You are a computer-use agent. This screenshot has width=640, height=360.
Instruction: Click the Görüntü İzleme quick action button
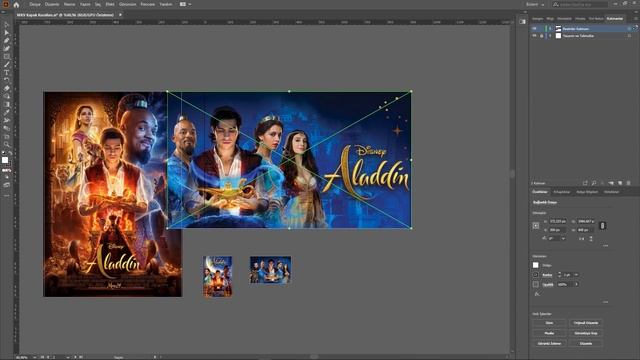(549, 343)
